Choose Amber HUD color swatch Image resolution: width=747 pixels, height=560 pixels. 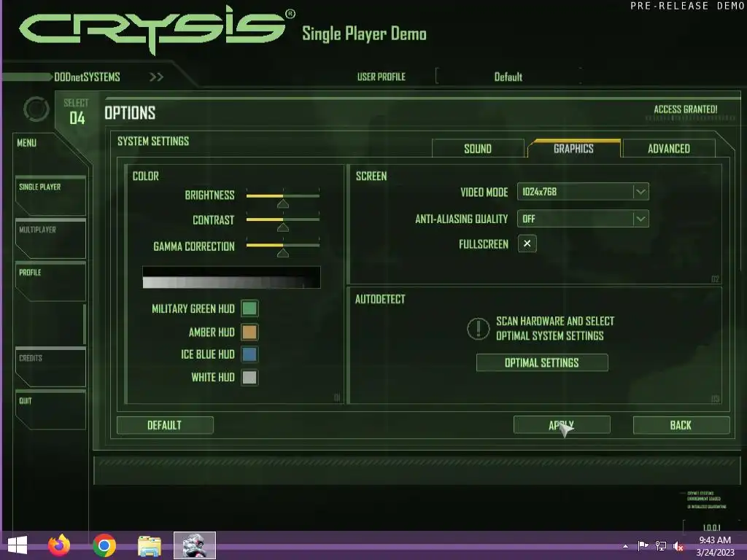point(249,332)
